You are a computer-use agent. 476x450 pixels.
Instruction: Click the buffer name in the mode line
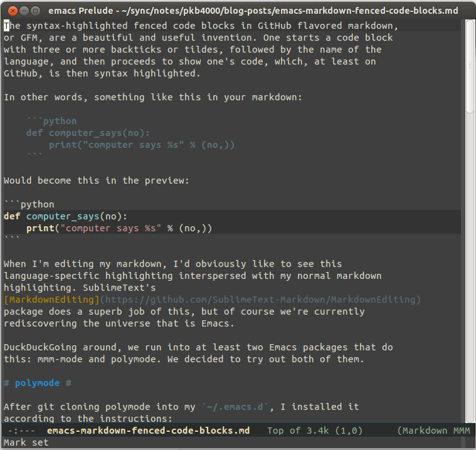149,431
